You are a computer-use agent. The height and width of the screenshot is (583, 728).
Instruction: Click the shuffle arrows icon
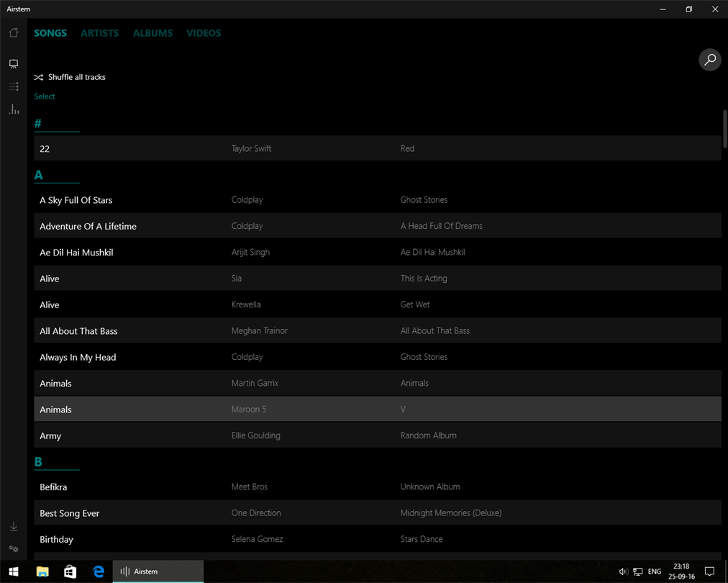(39, 77)
